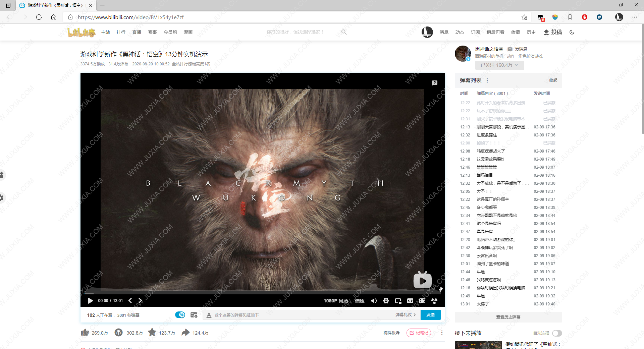644x349 pixels.
Task: Open 排行 ranking page
Action: pyautogui.click(x=121, y=32)
